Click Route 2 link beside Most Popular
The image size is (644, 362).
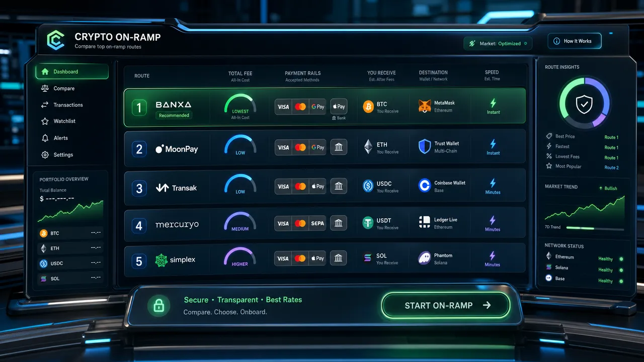[611, 167]
